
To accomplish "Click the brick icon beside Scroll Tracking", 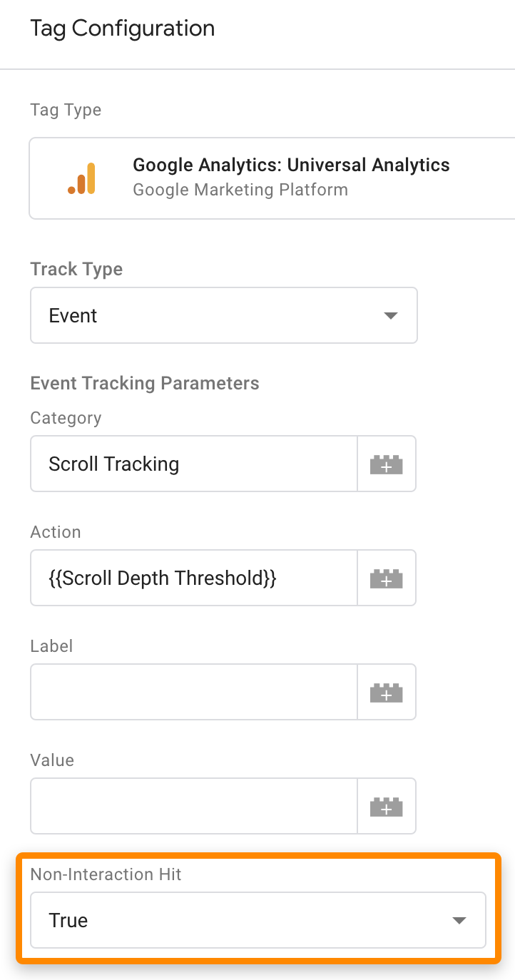I will coord(386,464).
